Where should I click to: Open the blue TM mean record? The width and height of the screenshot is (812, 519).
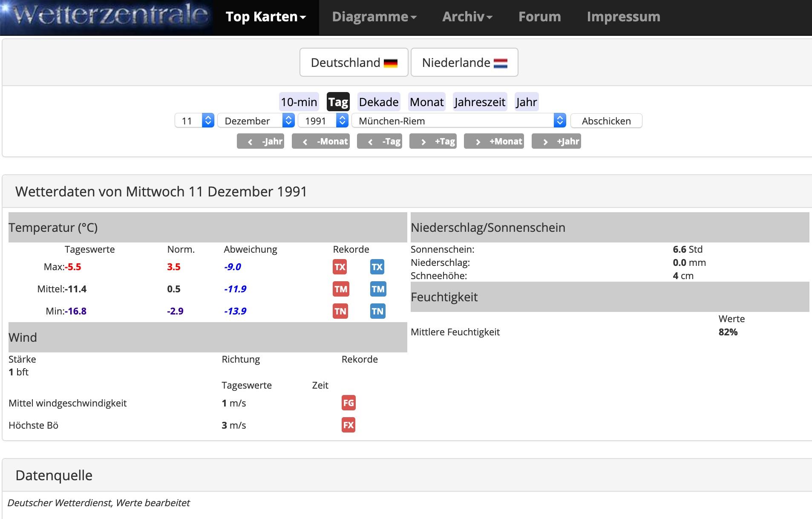click(378, 289)
